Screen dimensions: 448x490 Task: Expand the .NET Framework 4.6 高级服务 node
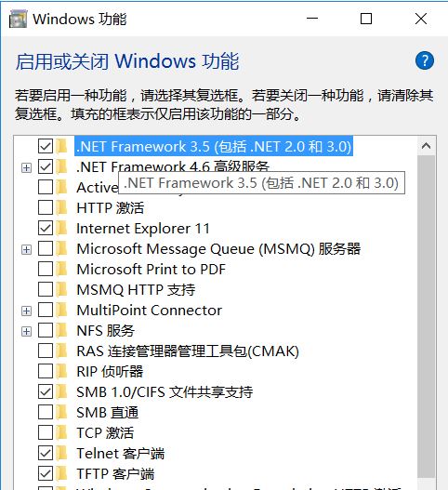pos(27,167)
